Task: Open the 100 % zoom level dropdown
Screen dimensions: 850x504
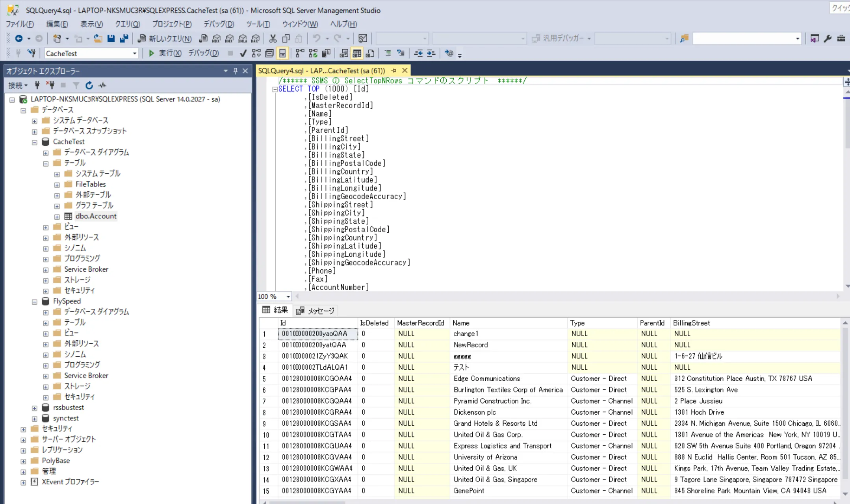Action: (x=288, y=296)
